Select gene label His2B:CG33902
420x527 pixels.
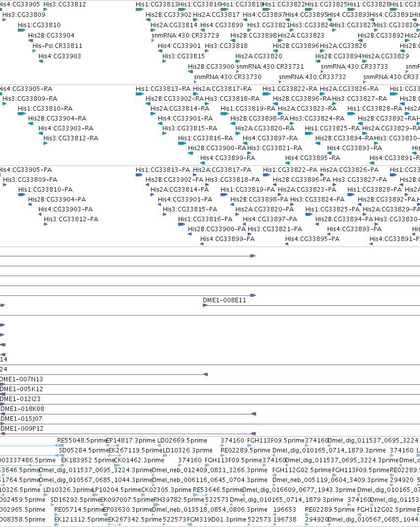coord(168,15)
